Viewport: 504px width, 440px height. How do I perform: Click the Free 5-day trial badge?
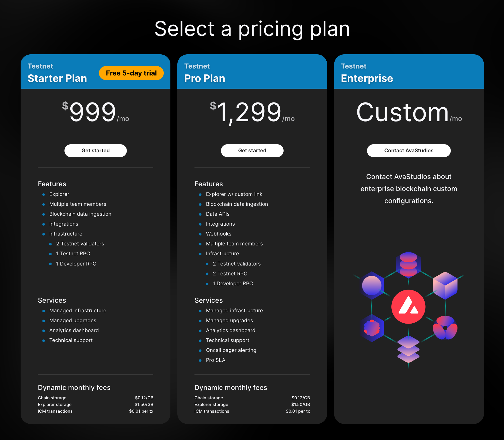click(x=131, y=73)
